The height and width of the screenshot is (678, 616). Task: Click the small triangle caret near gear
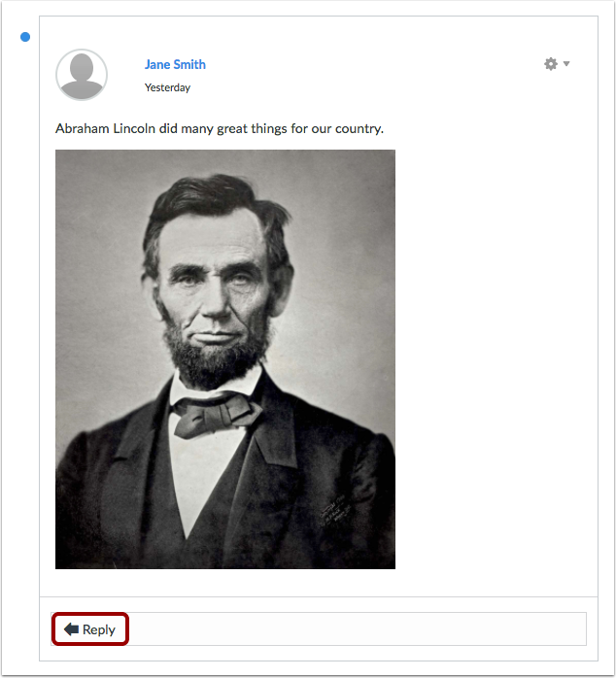coord(566,64)
